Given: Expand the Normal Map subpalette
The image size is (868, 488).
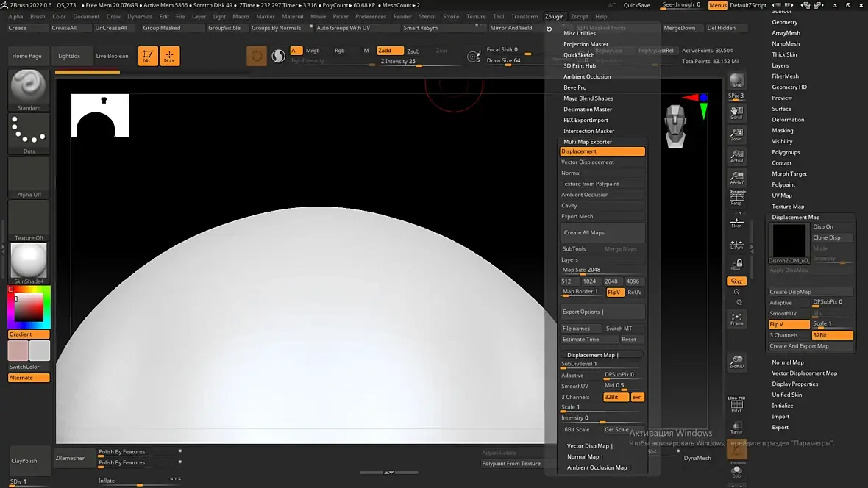Looking at the screenshot, I should click(788, 362).
